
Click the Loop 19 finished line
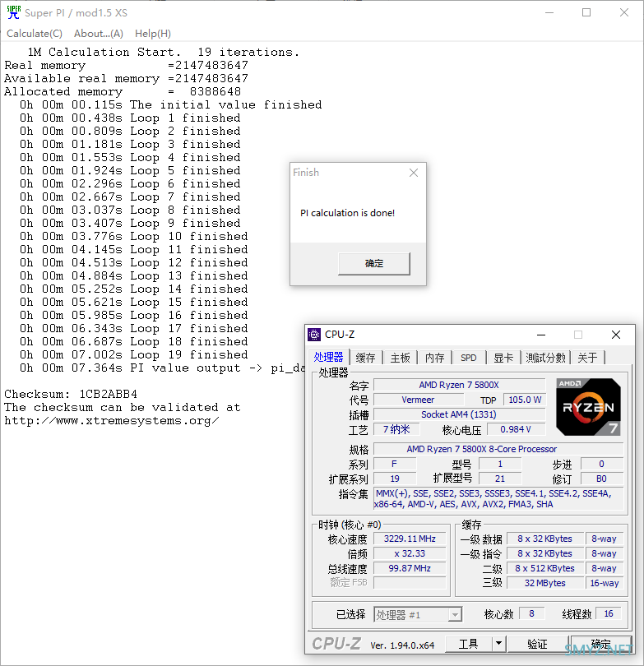point(133,354)
